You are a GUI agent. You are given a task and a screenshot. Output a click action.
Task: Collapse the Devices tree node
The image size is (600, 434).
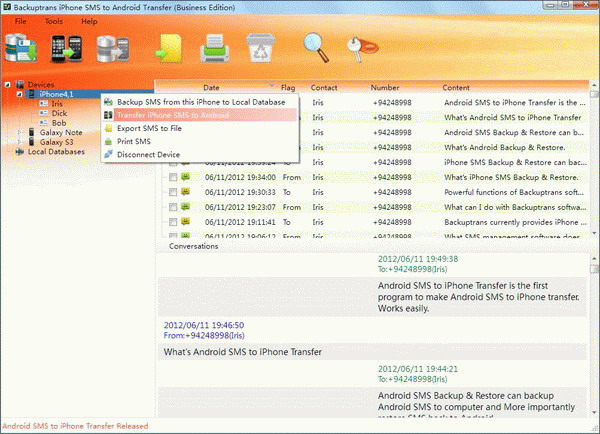pyautogui.click(x=8, y=85)
